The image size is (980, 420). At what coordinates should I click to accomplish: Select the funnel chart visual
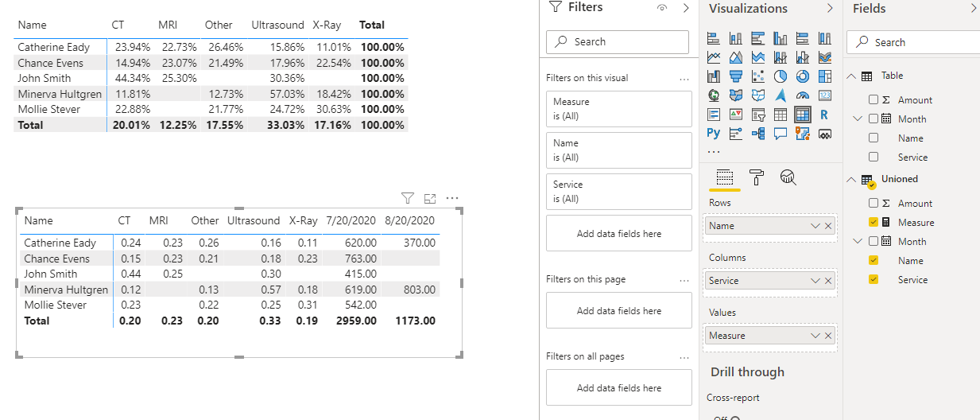point(735,76)
